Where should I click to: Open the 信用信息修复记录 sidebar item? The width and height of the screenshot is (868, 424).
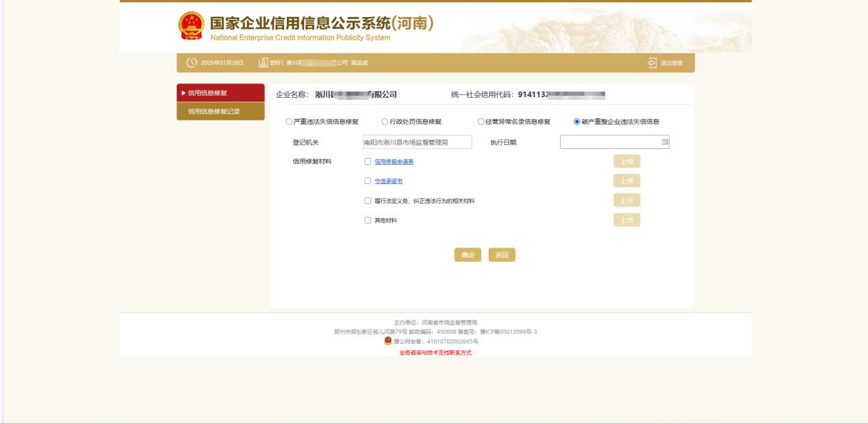pos(214,111)
